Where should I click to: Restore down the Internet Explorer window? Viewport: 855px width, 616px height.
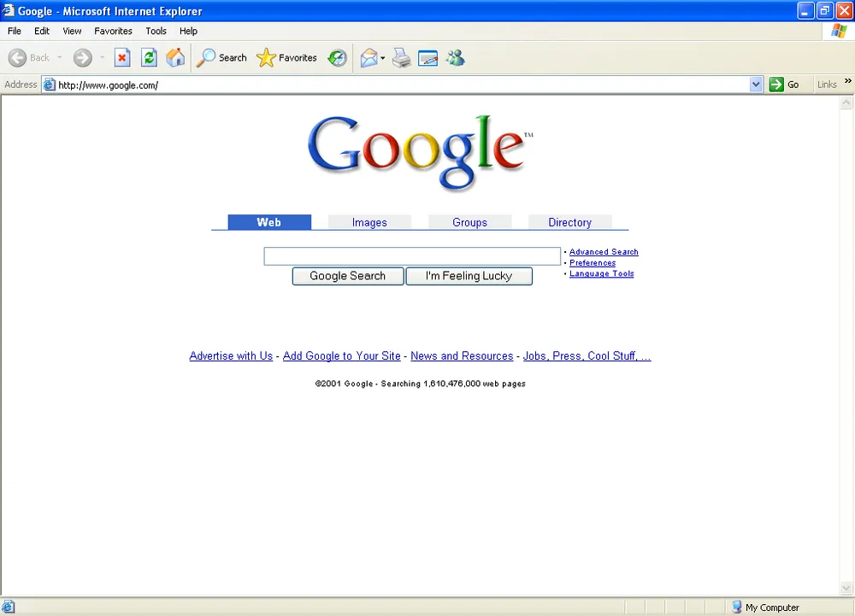pyautogui.click(x=825, y=10)
